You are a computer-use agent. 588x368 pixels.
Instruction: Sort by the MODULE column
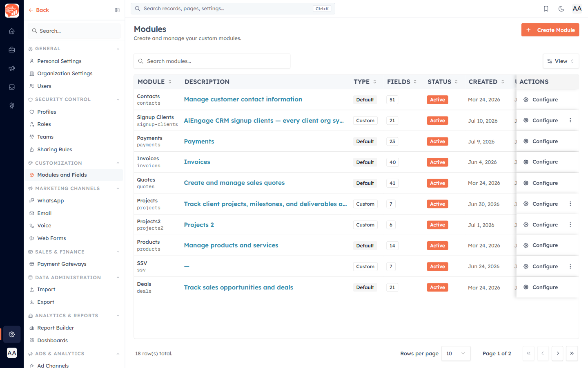[x=155, y=82]
